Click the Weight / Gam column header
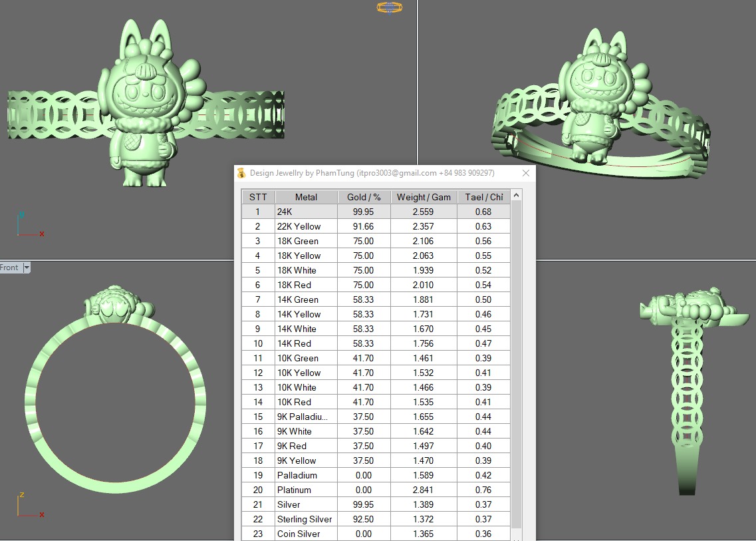This screenshot has height=541, width=756. 424,197
